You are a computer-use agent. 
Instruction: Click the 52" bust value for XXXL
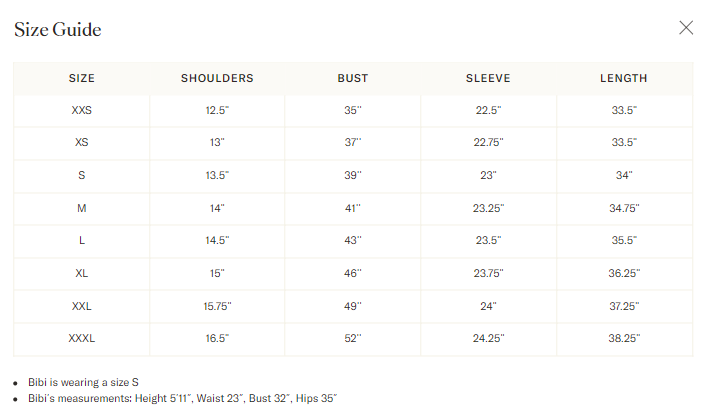pos(352,339)
